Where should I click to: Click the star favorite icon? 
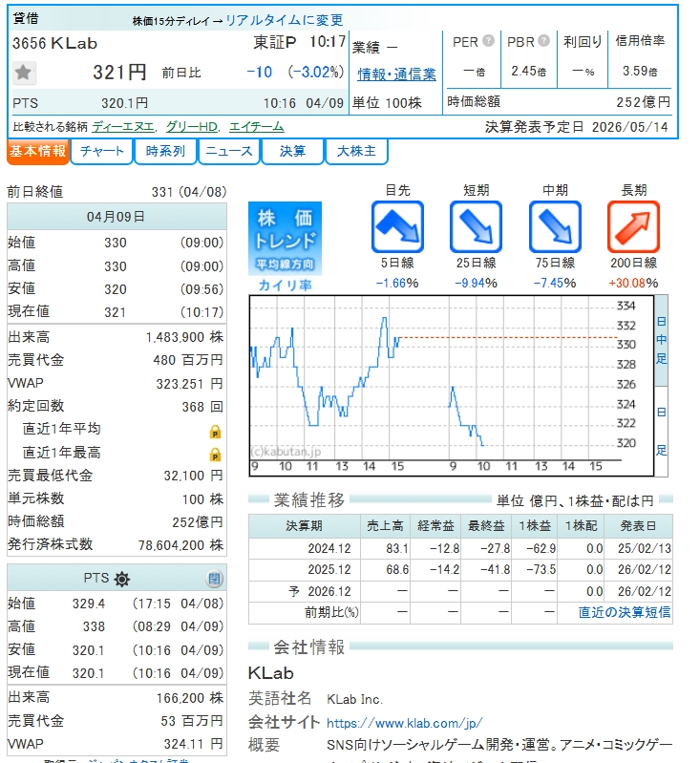[23, 73]
